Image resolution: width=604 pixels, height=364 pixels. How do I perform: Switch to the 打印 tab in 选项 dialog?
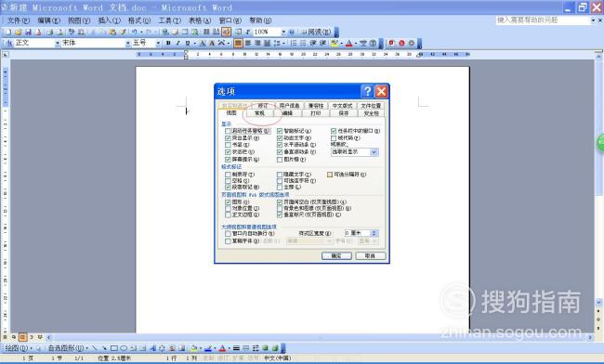(x=316, y=113)
